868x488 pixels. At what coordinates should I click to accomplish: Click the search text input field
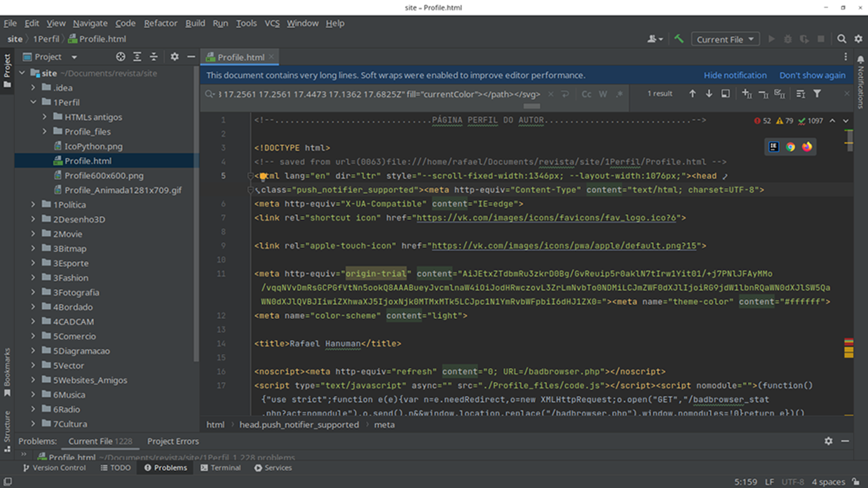tap(378, 94)
